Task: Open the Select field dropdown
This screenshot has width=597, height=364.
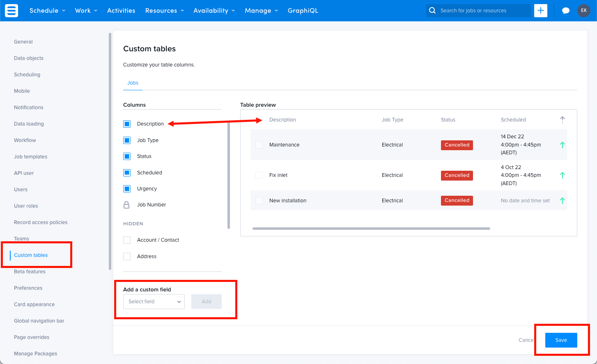Action: (154, 301)
